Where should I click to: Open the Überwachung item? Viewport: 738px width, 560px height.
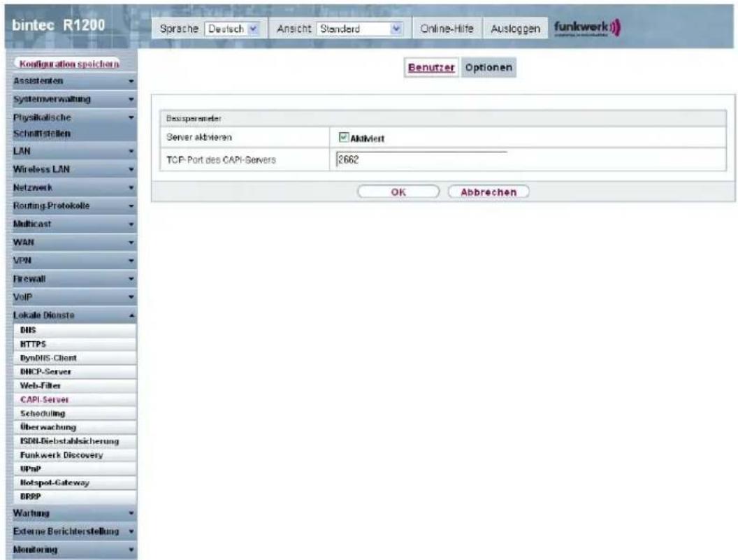coord(75,427)
